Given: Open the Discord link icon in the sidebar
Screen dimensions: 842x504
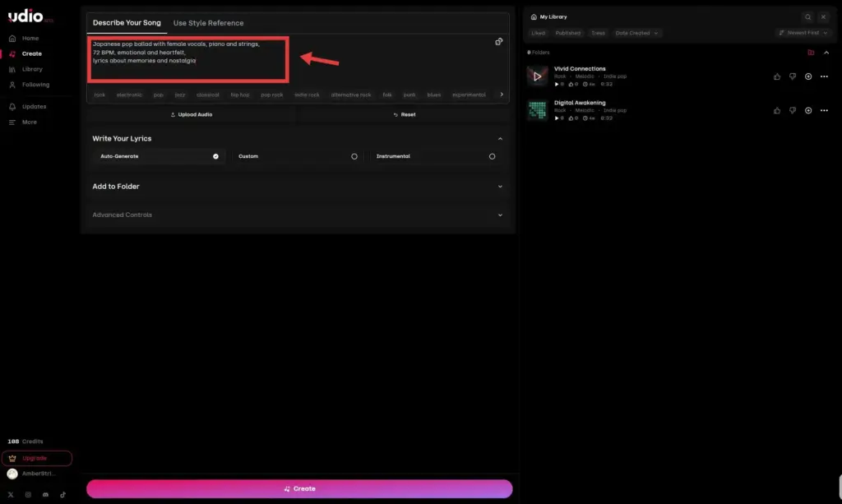Looking at the screenshot, I should coord(45,494).
